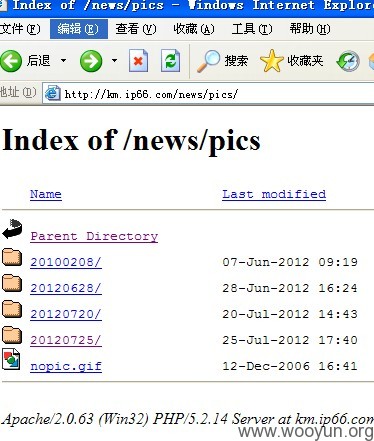Click folder icon beside 20120720/
Image resolution: width=374 pixels, height=441 pixels.
tap(12, 309)
